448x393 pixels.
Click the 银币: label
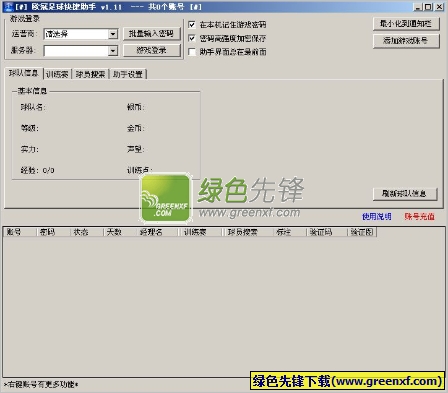(135, 107)
